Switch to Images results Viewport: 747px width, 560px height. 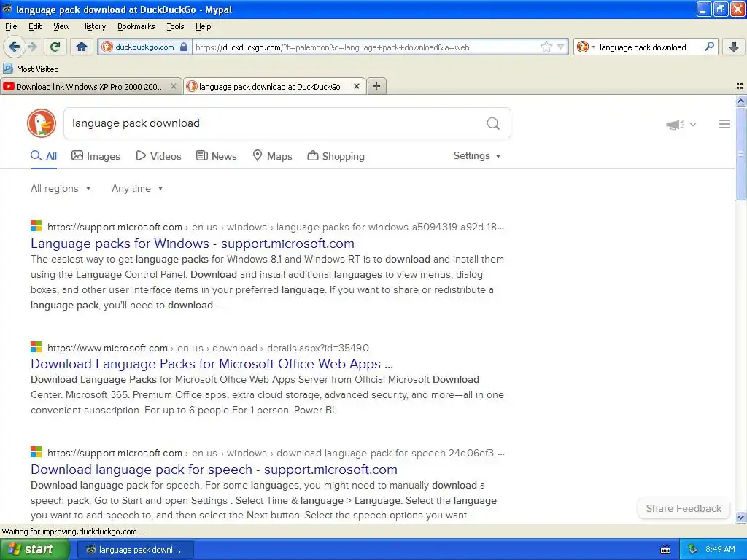click(96, 156)
